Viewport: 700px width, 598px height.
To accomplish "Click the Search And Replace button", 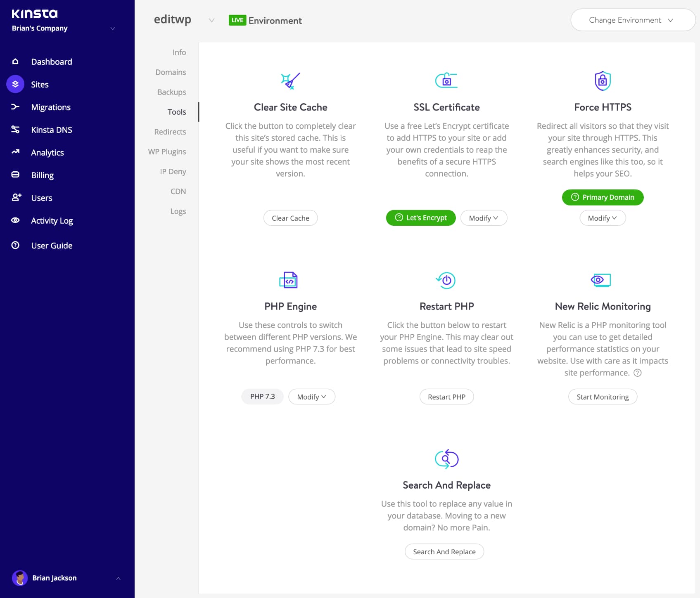I will click(x=444, y=551).
